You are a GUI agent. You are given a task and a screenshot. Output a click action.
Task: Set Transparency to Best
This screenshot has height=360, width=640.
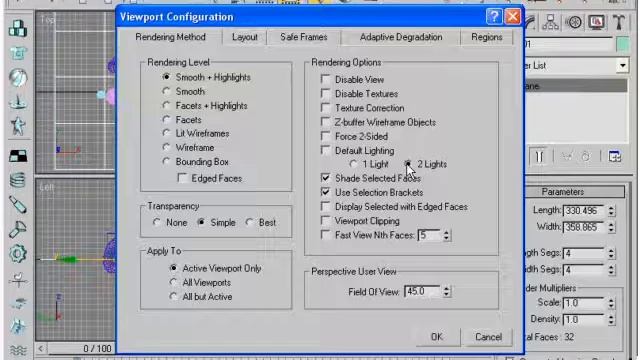click(249, 222)
